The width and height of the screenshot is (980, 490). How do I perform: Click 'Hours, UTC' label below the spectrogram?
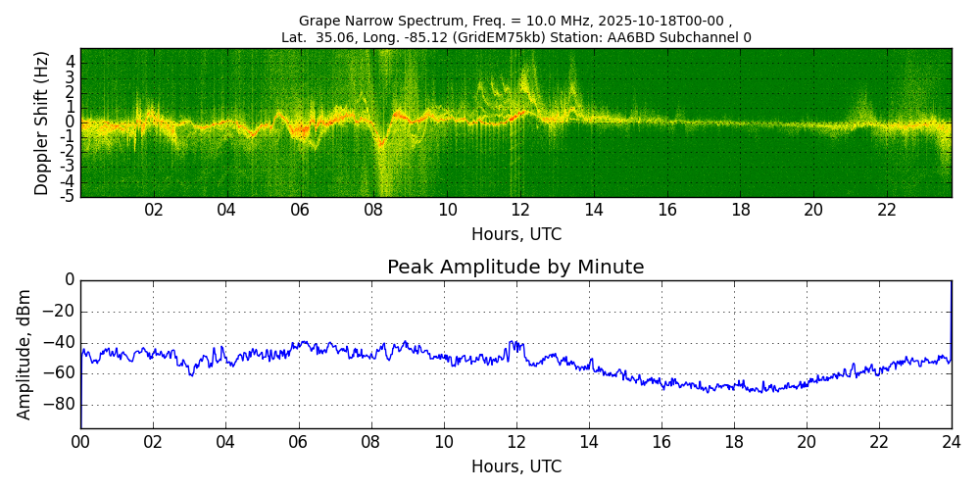pos(515,235)
